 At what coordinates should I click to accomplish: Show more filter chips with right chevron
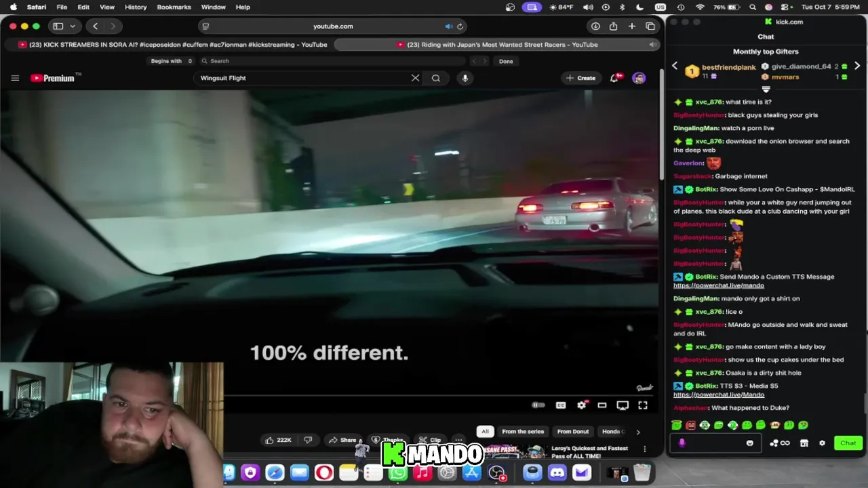[x=637, y=432]
